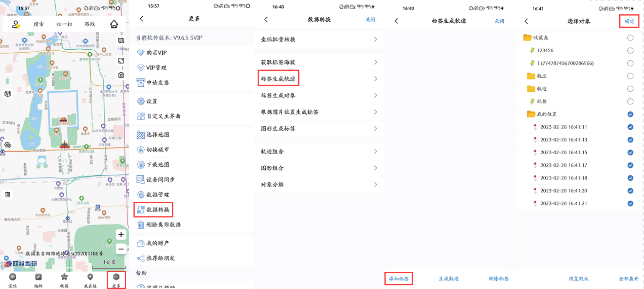Tap 添加标签 at the screen bottom

click(398, 279)
